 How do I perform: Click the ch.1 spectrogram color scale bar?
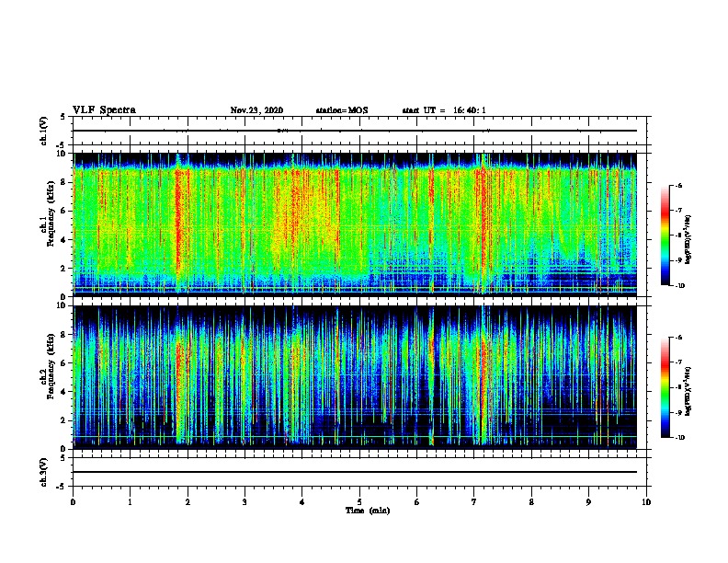coord(665,236)
